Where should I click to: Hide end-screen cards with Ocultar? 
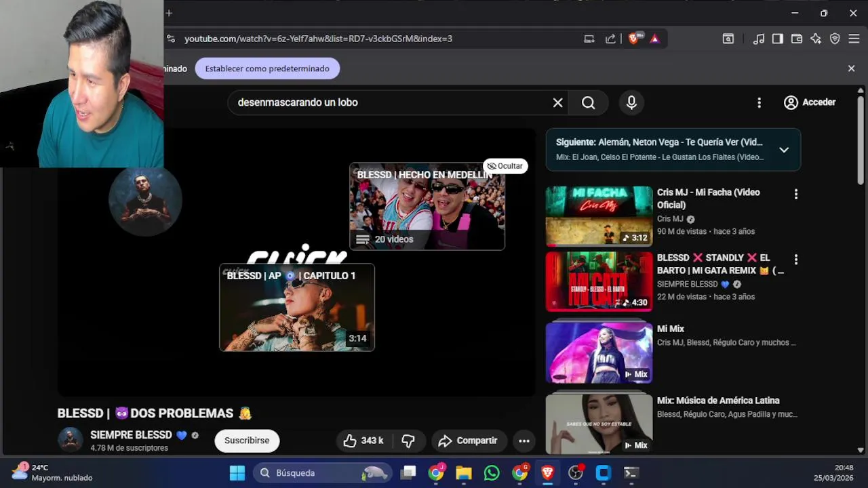(505, 166)
